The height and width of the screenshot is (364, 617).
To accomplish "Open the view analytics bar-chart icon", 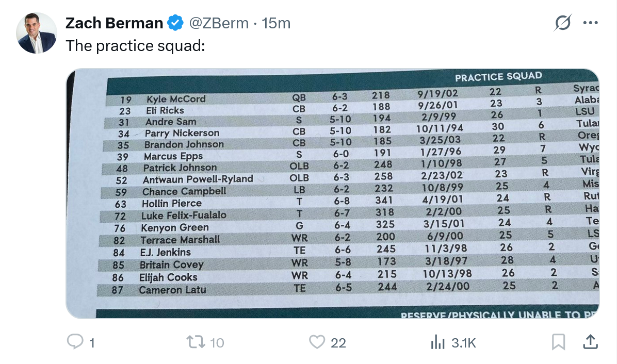I will point(437,342).
